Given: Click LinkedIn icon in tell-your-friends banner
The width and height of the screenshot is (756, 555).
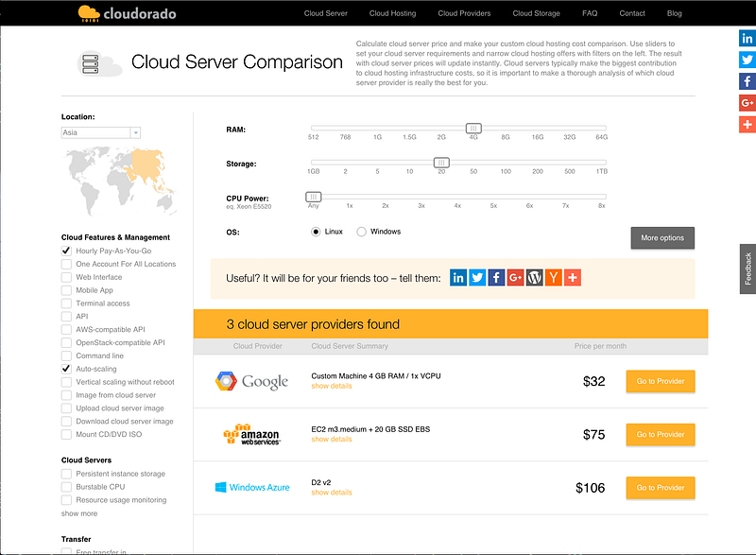Looking at the screenshot, I should [x=458, y=277].
